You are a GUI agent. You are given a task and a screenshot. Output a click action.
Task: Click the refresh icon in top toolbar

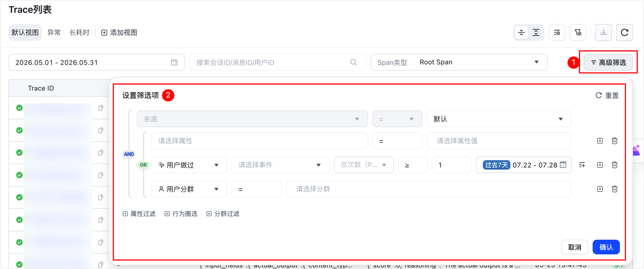point(624,32)
